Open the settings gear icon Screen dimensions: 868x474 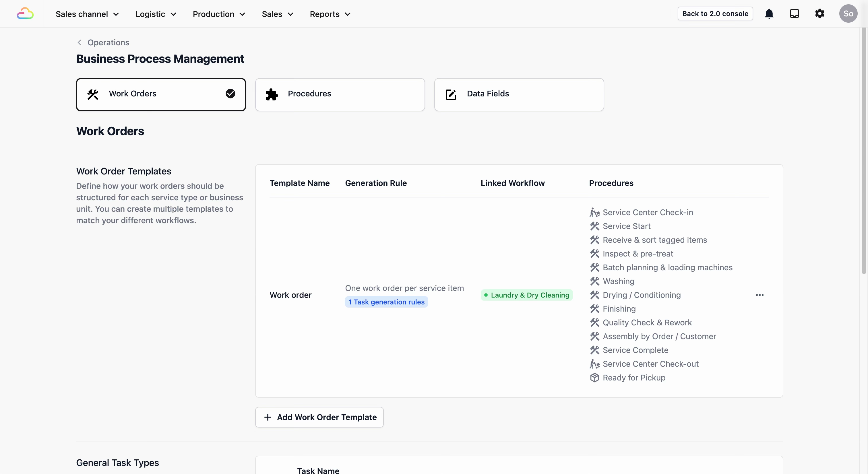tap(819, 14)
